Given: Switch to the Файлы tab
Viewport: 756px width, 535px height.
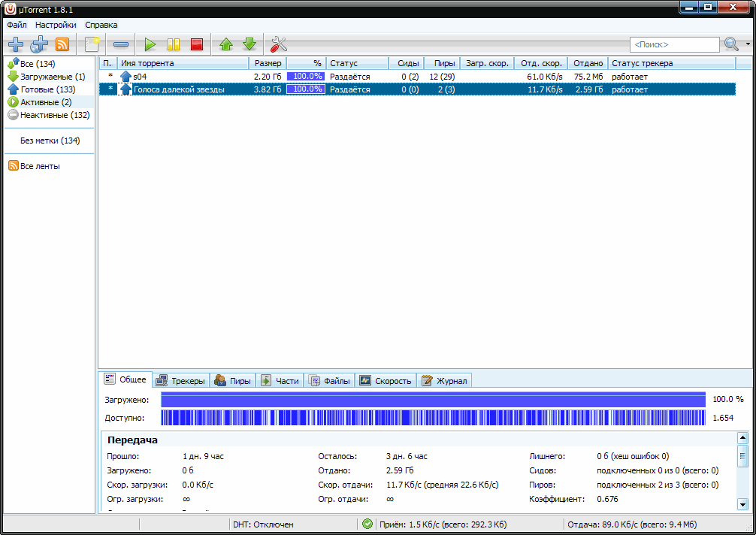Looking at the screenshot, I should 329,381.
